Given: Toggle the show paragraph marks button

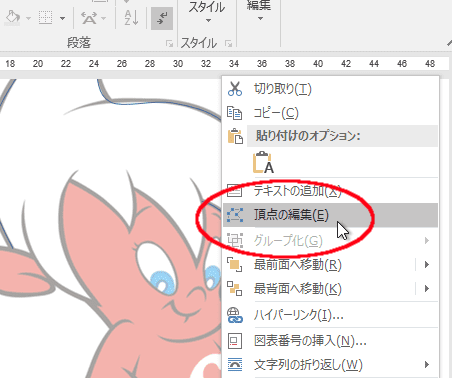Looking at the screenshot, I should pos(162,18).
